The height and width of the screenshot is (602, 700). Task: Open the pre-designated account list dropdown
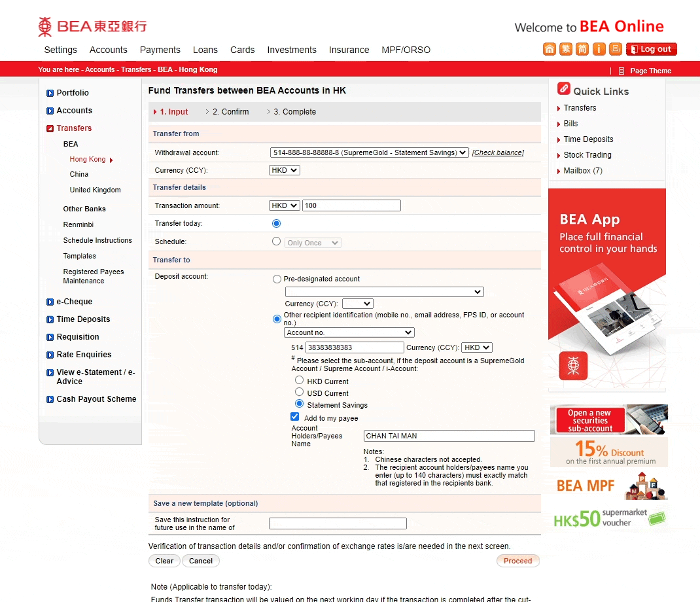(385, 292)
